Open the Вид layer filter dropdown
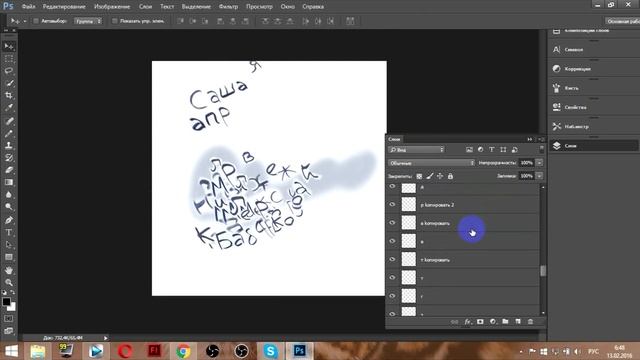Screen dimensions: 640x360 pos(416,150)
